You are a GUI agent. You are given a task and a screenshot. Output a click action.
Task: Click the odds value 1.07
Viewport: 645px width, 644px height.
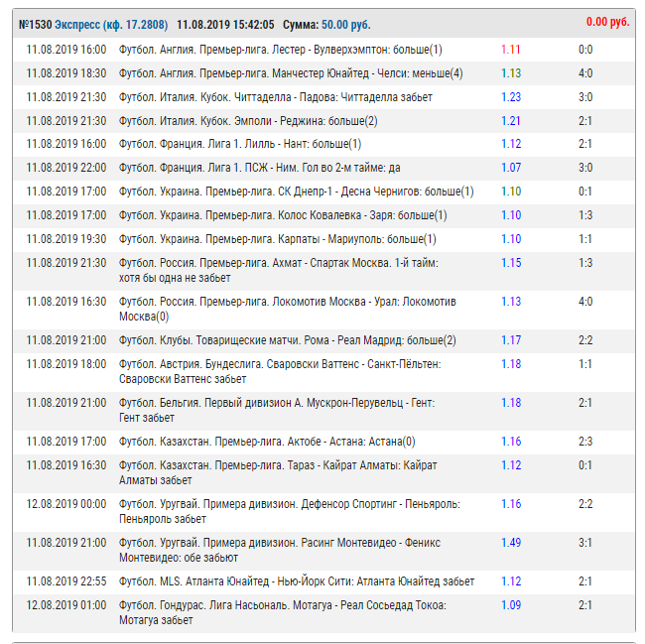coord(511,169)
